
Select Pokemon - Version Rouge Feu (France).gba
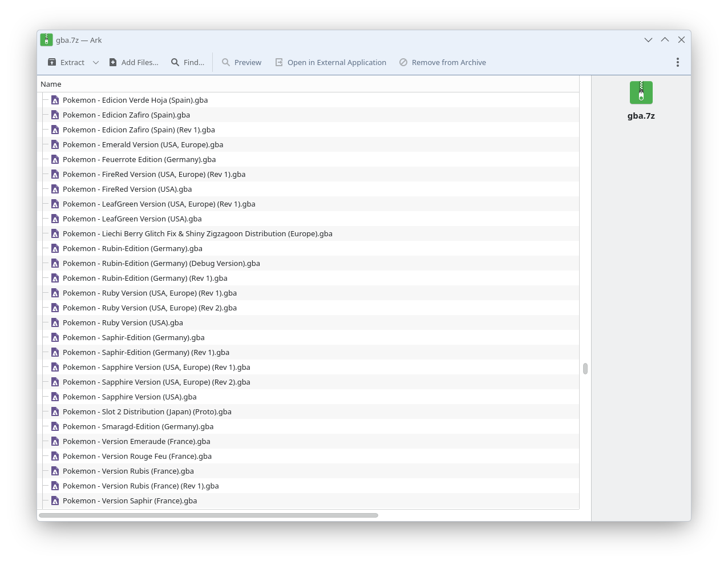pyautogui.click(x=308, y=456)
